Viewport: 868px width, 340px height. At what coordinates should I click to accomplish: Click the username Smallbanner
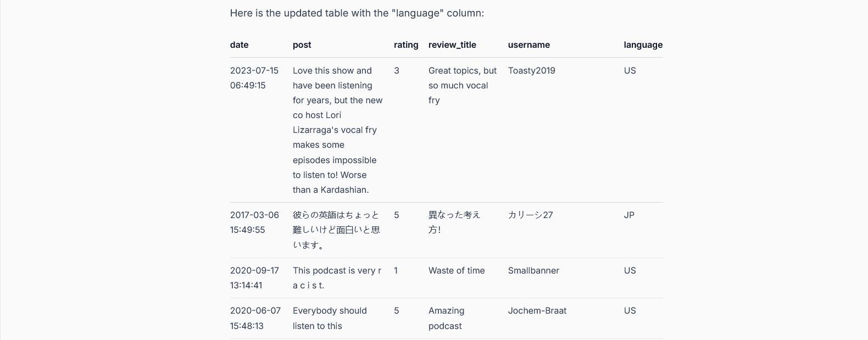point(533,270)
